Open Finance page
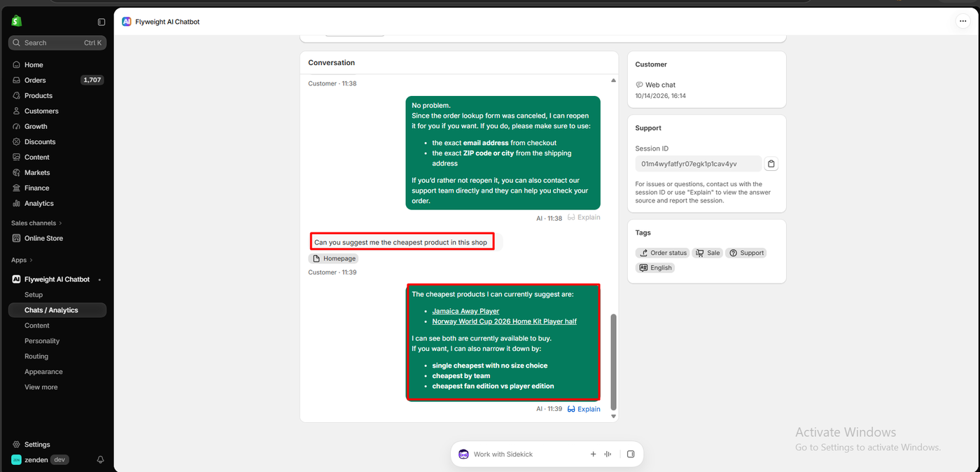The height and width of the screenshot is (472, 980). [x=57, y=188]
